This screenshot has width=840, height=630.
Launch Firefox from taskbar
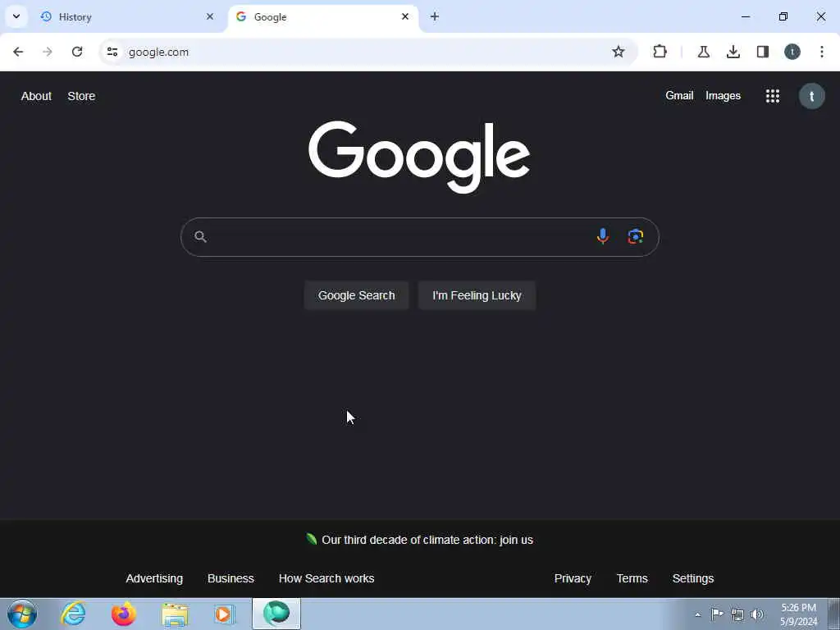[x=123, y=614]
